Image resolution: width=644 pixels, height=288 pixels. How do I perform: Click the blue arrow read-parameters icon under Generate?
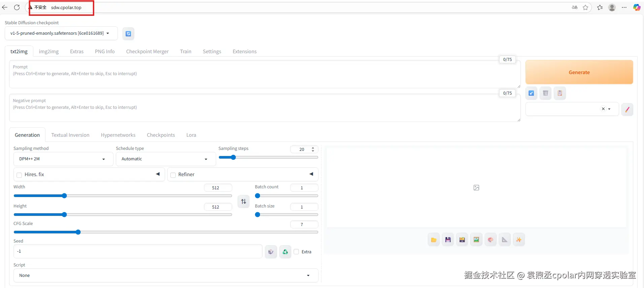point(531,93)
